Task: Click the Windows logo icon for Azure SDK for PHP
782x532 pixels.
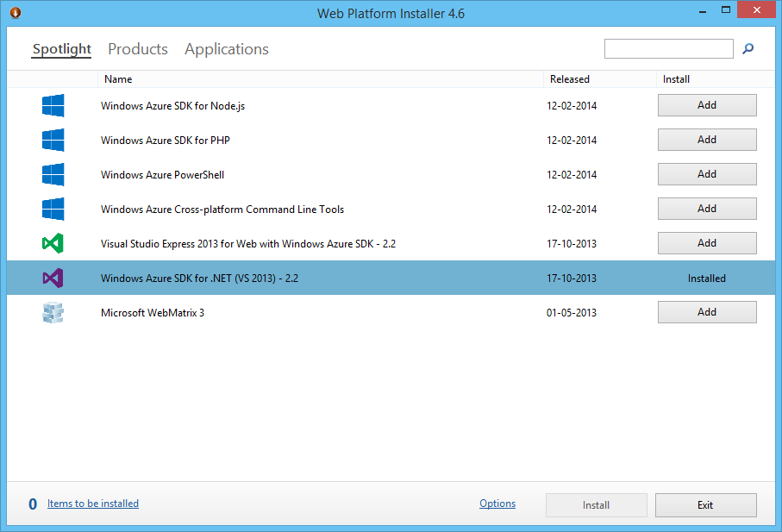Action: [x=53, y=140]
